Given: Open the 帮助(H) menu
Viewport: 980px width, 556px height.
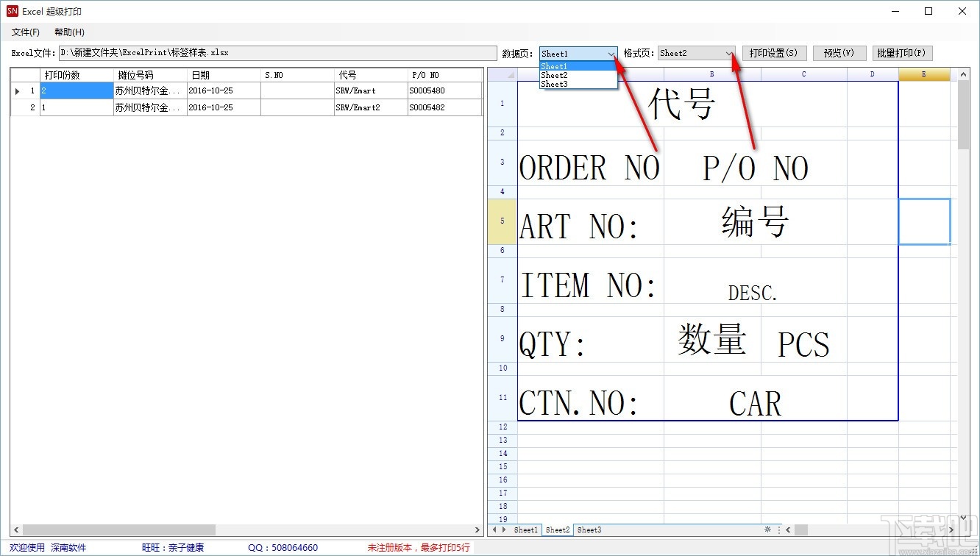Looking at the screenshot, I should point(69,32).
